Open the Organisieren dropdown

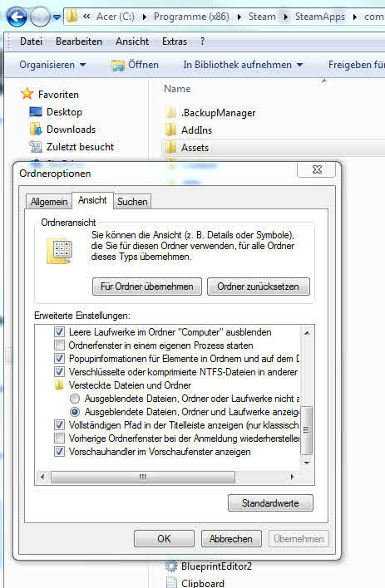tap(52, 65)
